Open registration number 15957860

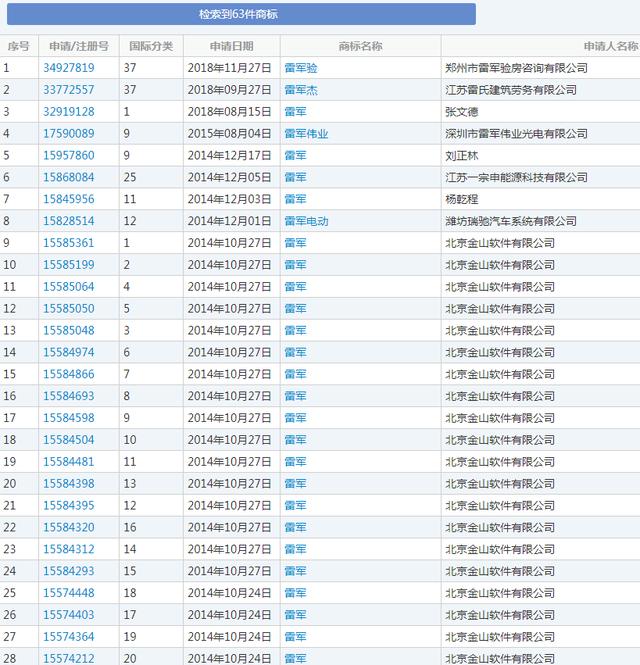69,156
